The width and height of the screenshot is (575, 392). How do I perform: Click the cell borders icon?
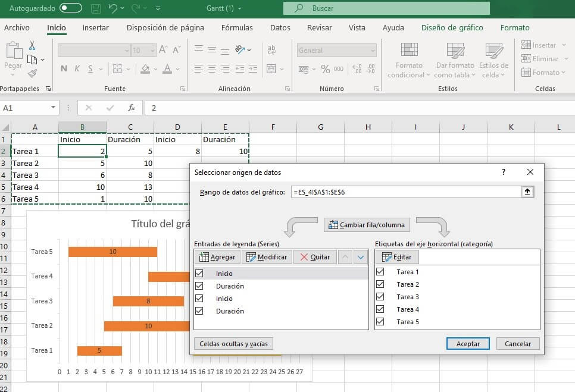pyautogui.click(x=117, y=68)
